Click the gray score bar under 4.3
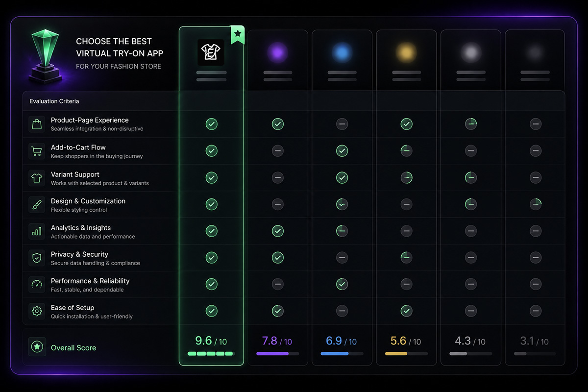This screenshot has height=392, width=588. pyautogui.click(x=470, y=353)
